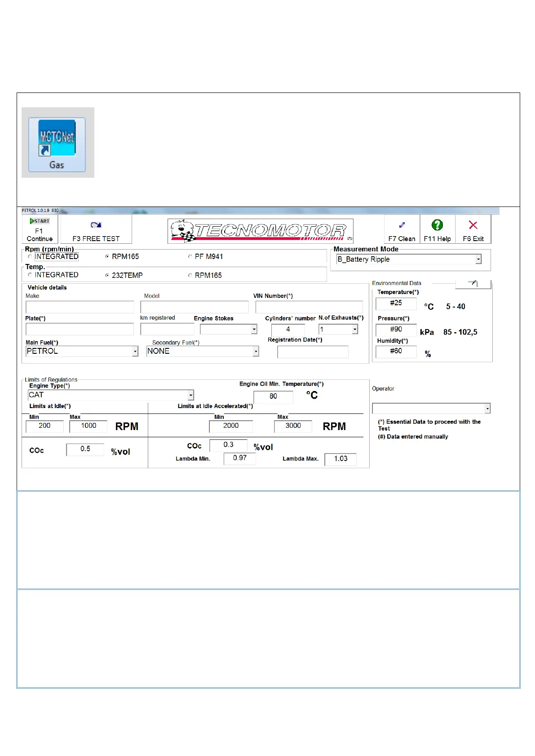Click the Tecnomotor logo banner
The height and width of the screenshot is (756, 535).
pos(261,231)
